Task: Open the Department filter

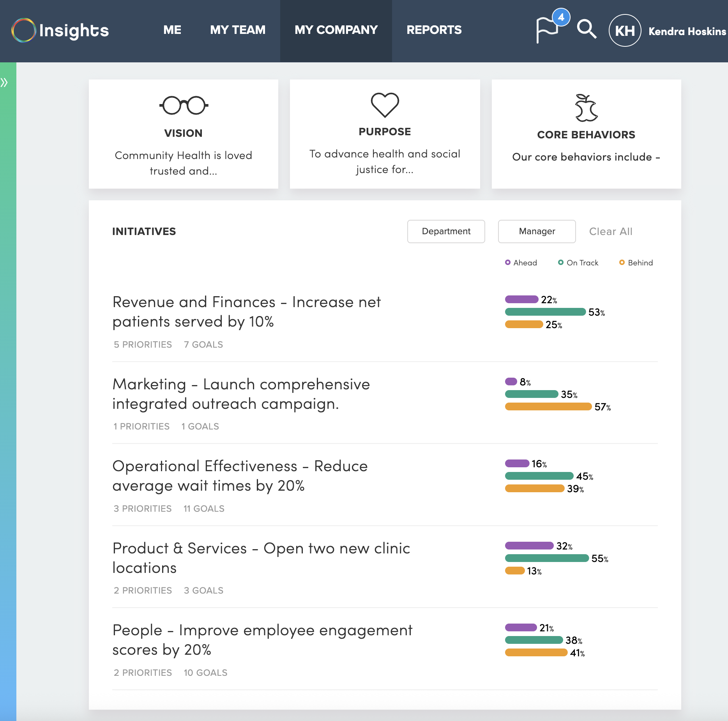Action: (x=446, y=231)
